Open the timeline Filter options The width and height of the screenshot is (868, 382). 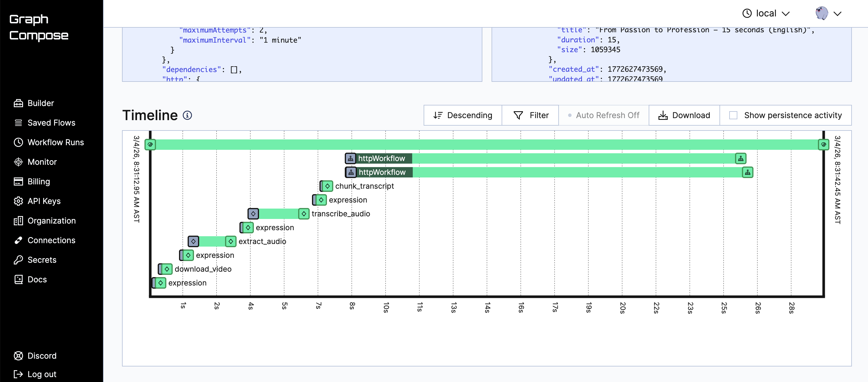coord(530,115)
